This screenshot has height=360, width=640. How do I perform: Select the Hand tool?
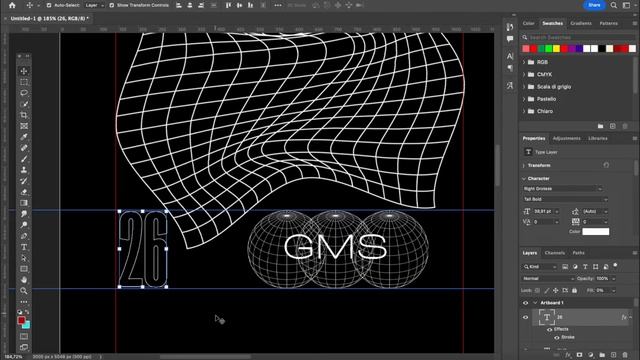(24, 280)
